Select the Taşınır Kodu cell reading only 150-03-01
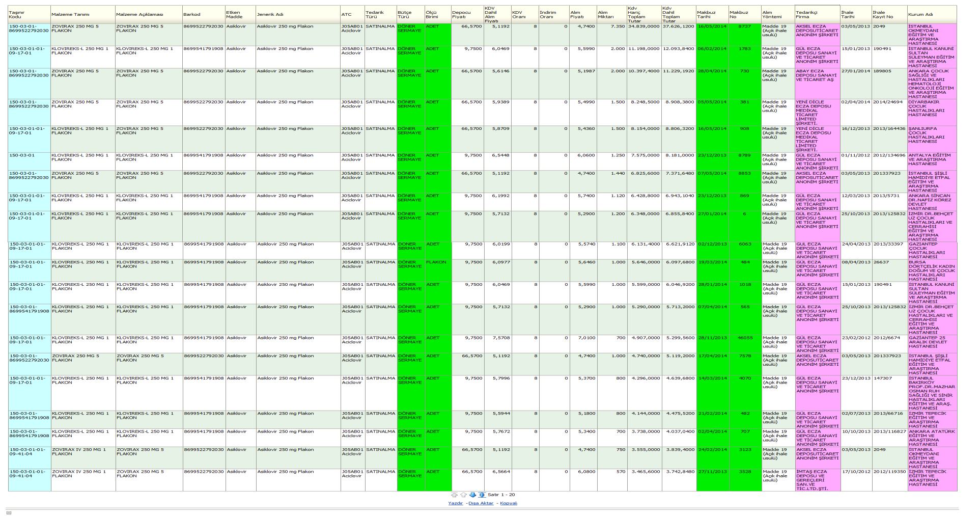Image resolution: width=980 pixels, height=516 pixels. (30, 161)
